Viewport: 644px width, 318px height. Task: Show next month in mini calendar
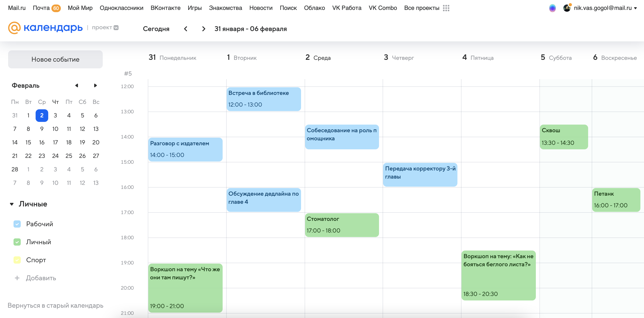(95, 86)
